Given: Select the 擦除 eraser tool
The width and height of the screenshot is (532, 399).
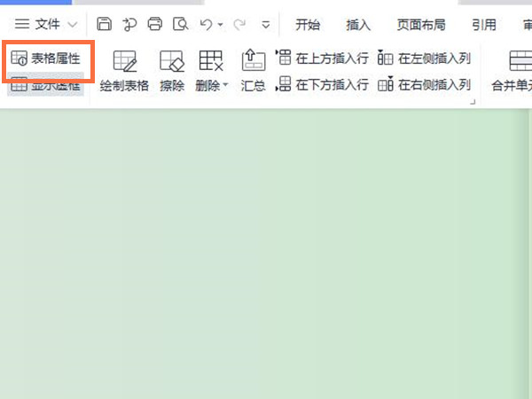Looking at the screenshot, I should (x=170, y=71).
